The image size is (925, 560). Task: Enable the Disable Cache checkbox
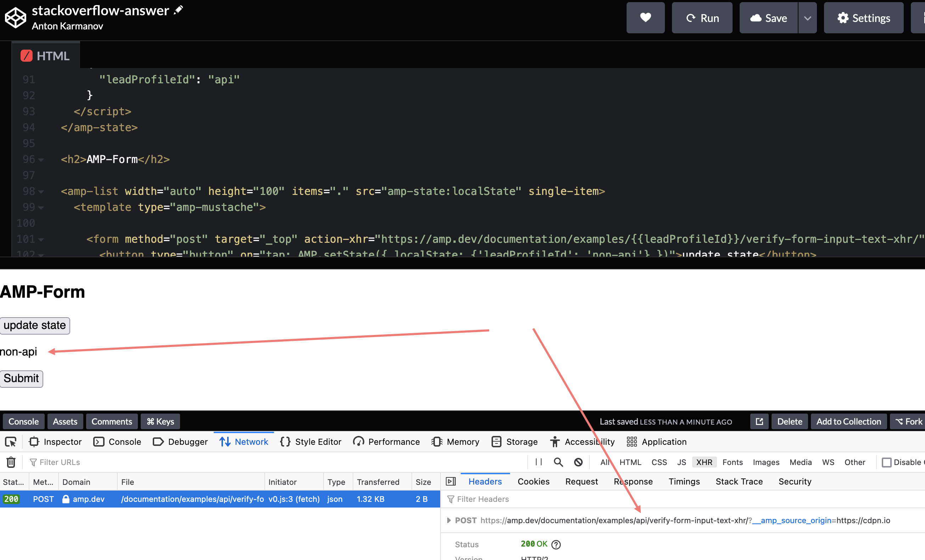[887, 463]
